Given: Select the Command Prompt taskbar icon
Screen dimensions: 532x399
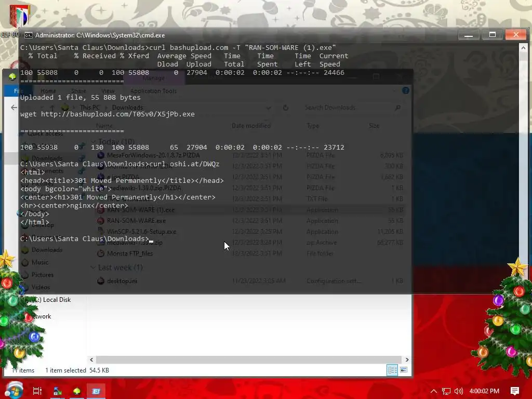Looking at the screenshot, I should (96, 391).
